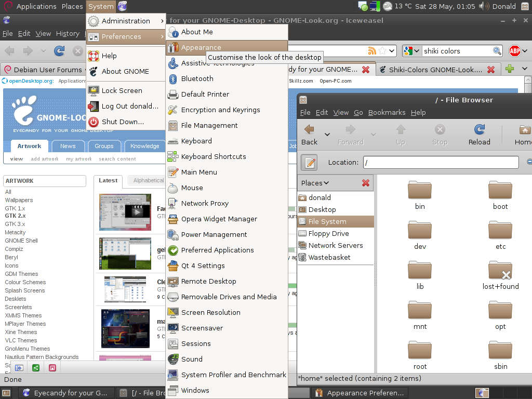Screen dimensions: 532x399
Task: Click the Sessions icon
Action: click(173, 344)
